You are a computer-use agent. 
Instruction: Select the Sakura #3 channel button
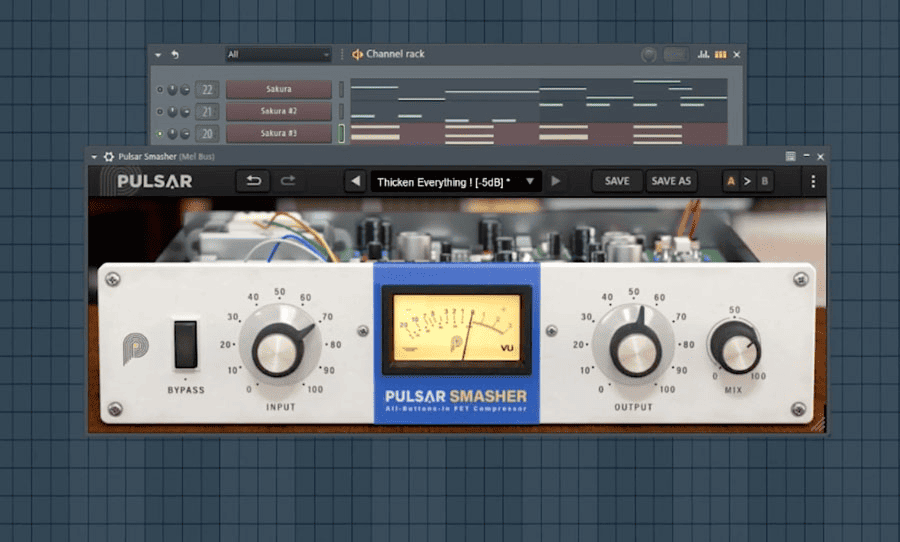pos(278,133)
